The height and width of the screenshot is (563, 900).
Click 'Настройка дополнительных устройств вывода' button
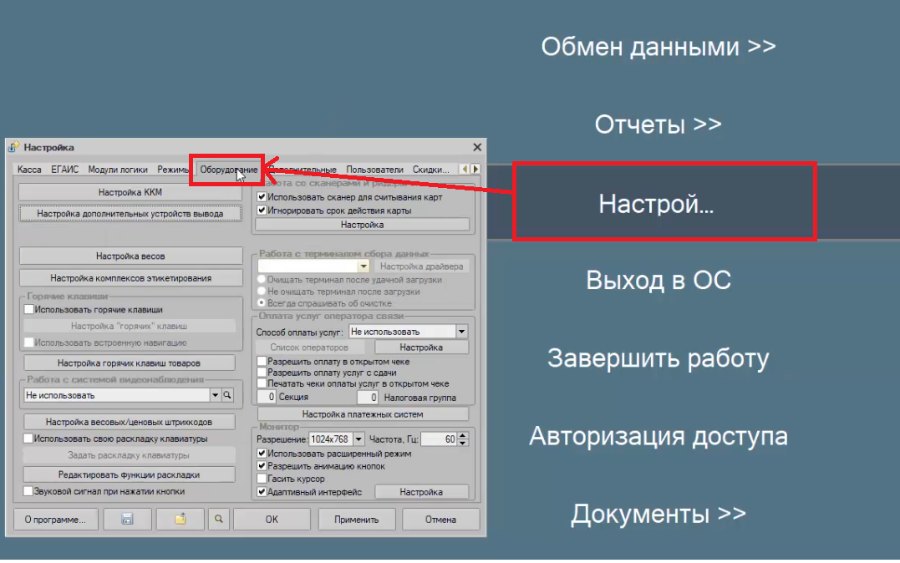(x=130, y=213)
